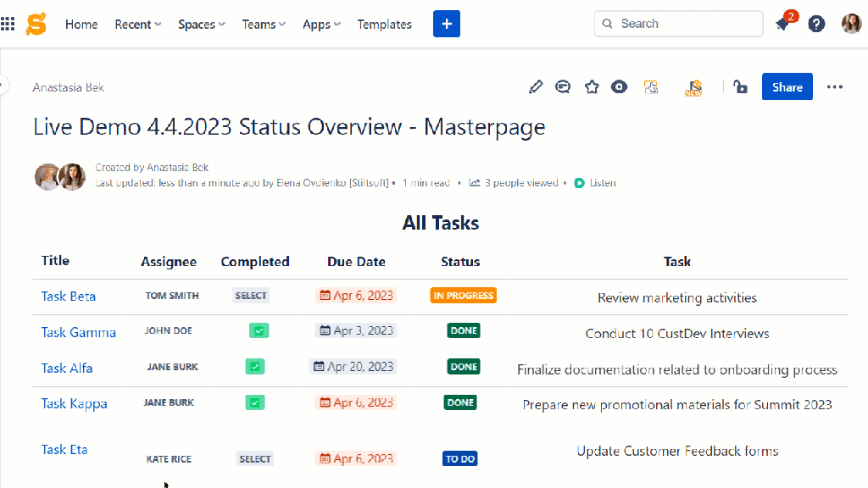Star this page as favorite
The height and width of the screenshot is (488, 868).
(x=592, y=87)
